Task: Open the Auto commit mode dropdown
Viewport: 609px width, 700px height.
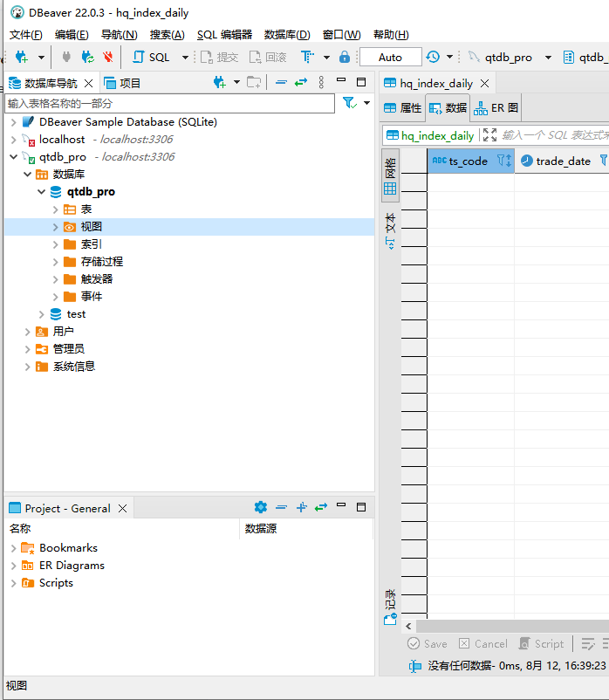Action: pos(390,58)
